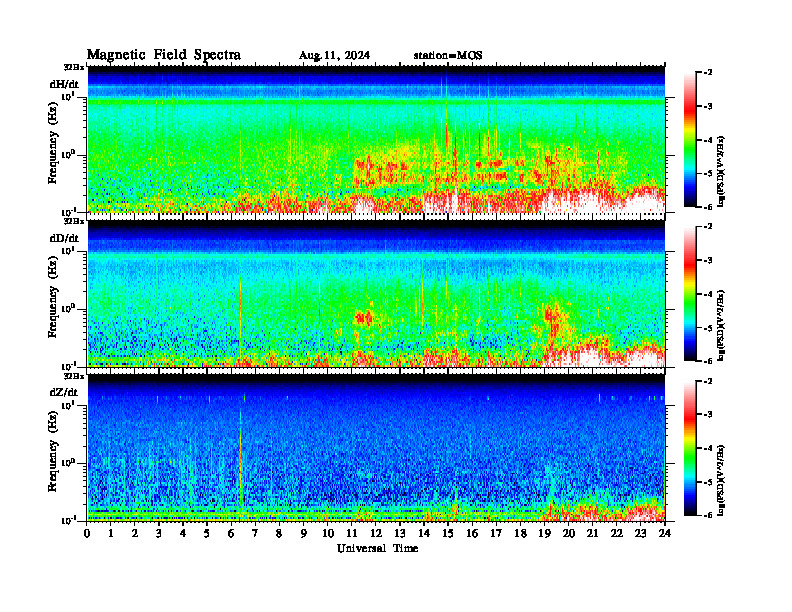
Task: Click the "0" hour tick label
Action: [87, 534]
